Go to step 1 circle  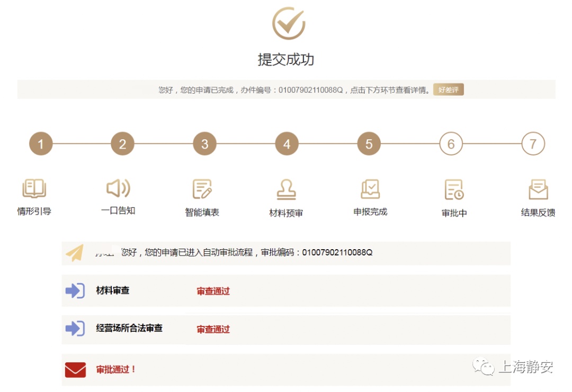click(x=41, y=144)
